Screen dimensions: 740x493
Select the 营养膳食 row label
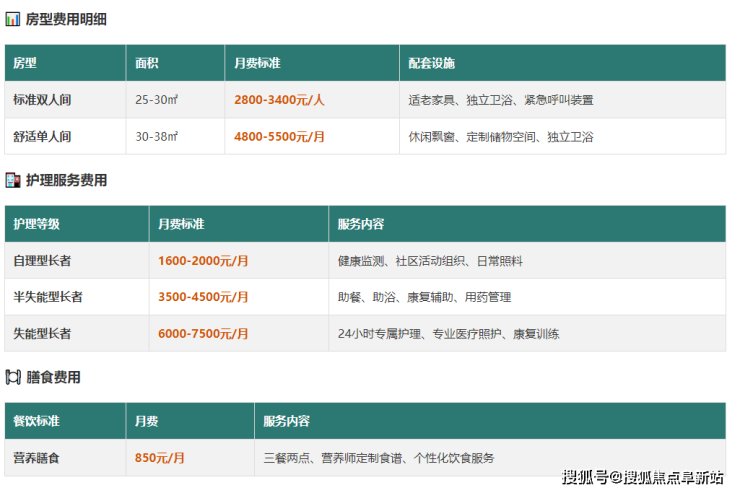pyautogui.click(x=36, y=458)
